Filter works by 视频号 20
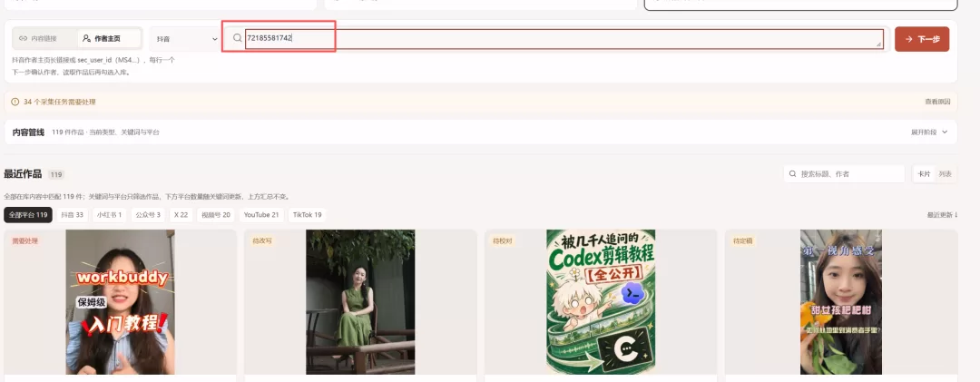980x382 pixels. [x=216, y=214]
